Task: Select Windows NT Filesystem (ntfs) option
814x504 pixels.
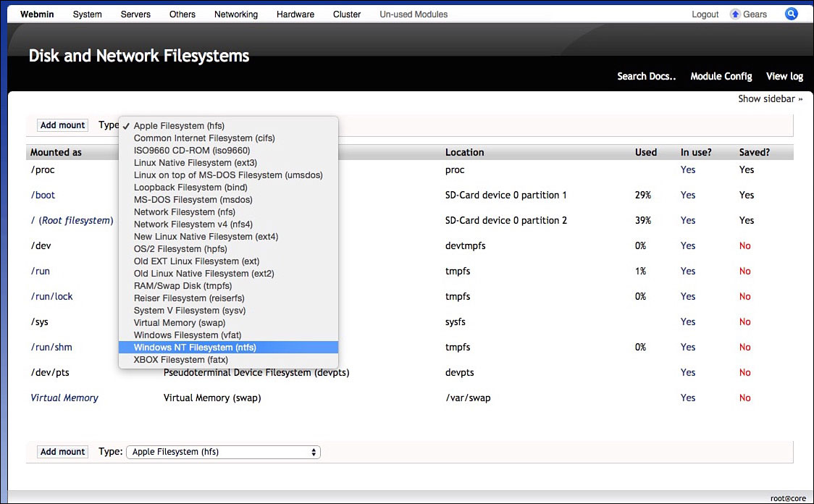Action: [228, 348]
